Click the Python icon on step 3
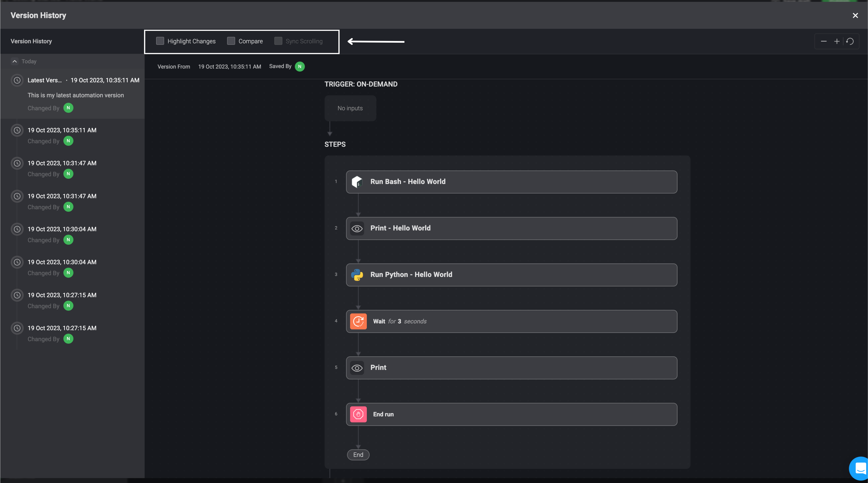Viewport: 868px width, 483px height. [357, 275]
